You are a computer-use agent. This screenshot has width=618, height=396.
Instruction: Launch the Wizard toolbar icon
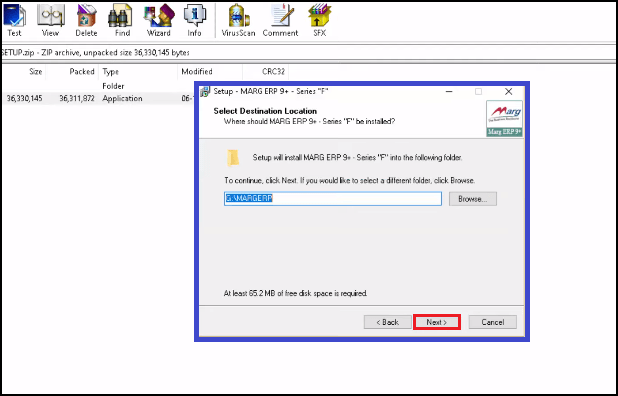tap(158, 20)
